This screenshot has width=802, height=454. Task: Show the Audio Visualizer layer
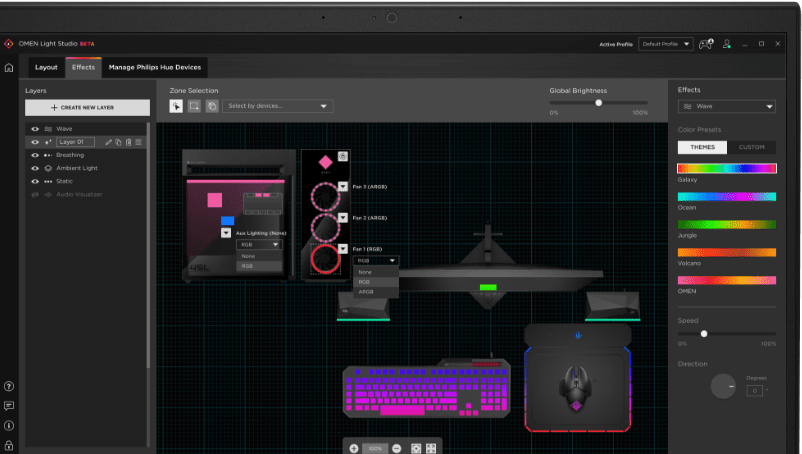(35, 194)
